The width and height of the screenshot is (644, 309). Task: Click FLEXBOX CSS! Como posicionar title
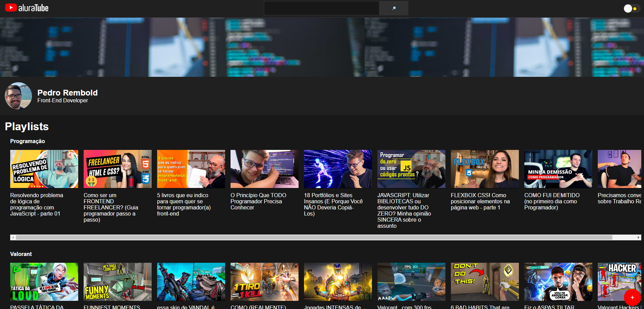pyautogui.click(x=480, y=201)
